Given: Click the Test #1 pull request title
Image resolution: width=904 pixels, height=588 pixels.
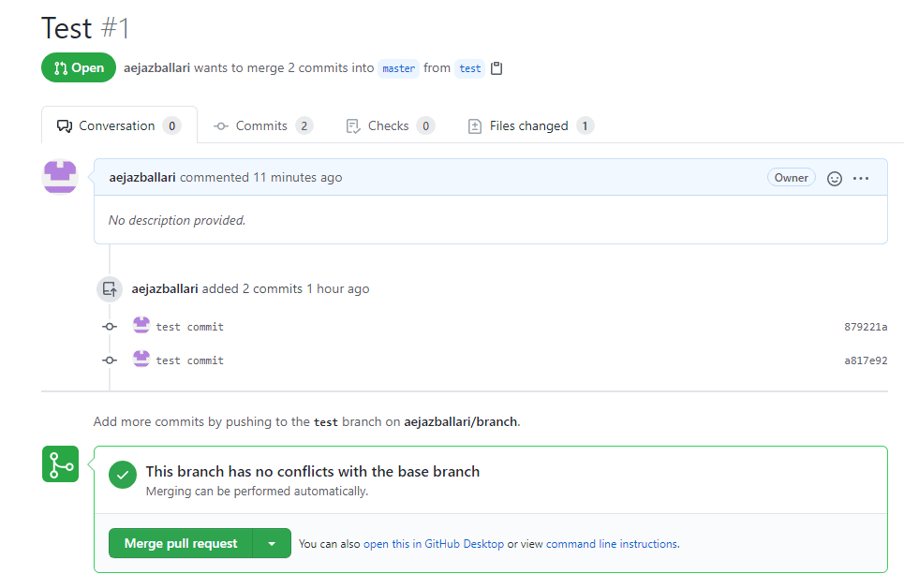Looking at the screenshot, I should pyautogui.click(x=85, y=28).
